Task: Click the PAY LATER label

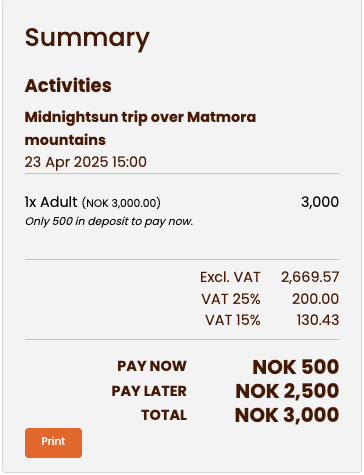Action: click(149, 391)
